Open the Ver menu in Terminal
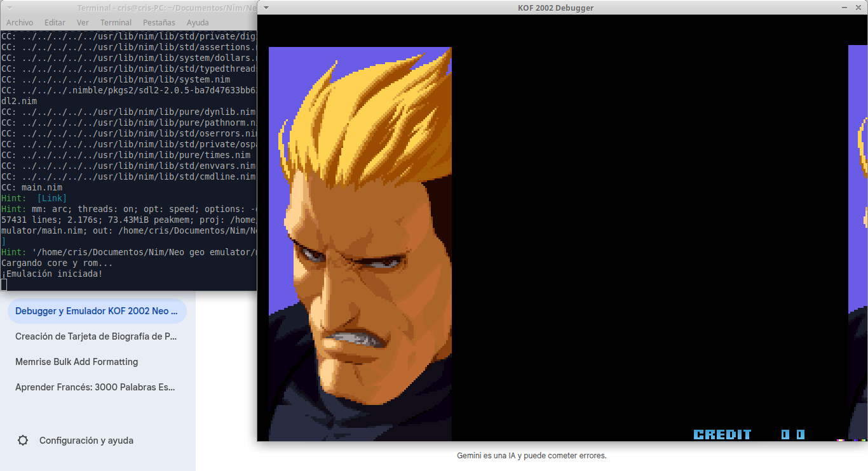 click(83, 22)
